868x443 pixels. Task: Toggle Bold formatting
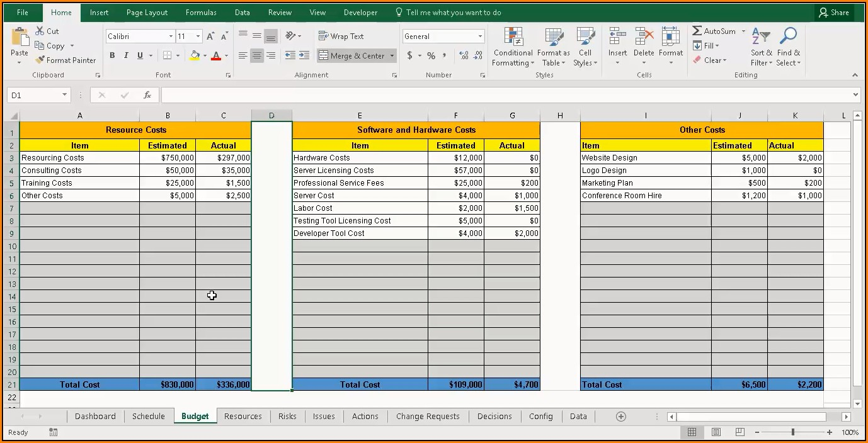pyautogui.click(x=112, y=55)
